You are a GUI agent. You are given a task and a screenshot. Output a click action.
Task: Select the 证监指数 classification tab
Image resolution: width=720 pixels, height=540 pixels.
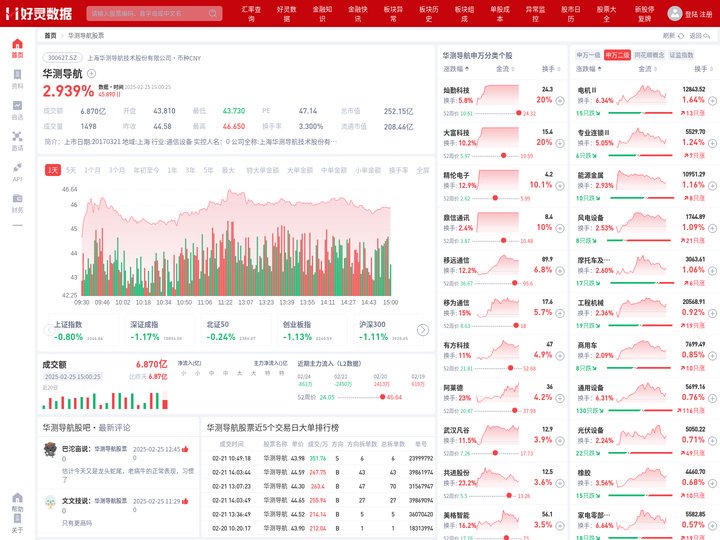click(681, 55)
